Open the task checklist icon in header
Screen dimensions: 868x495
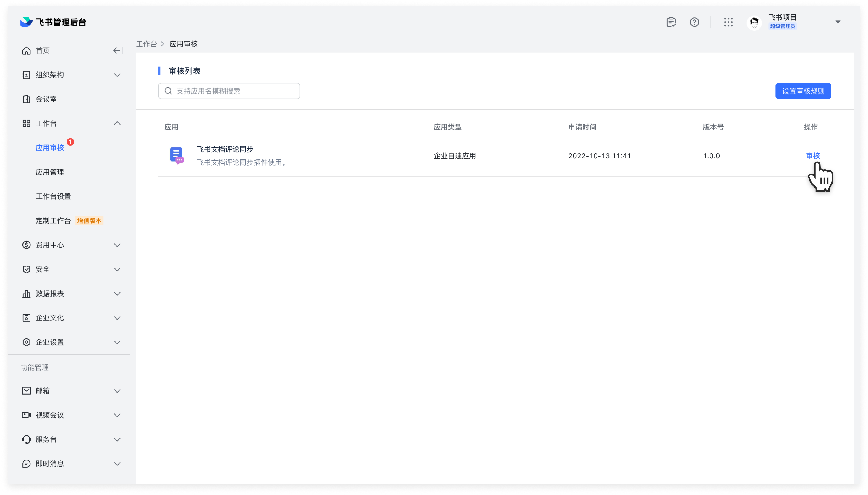pos(671,22)
